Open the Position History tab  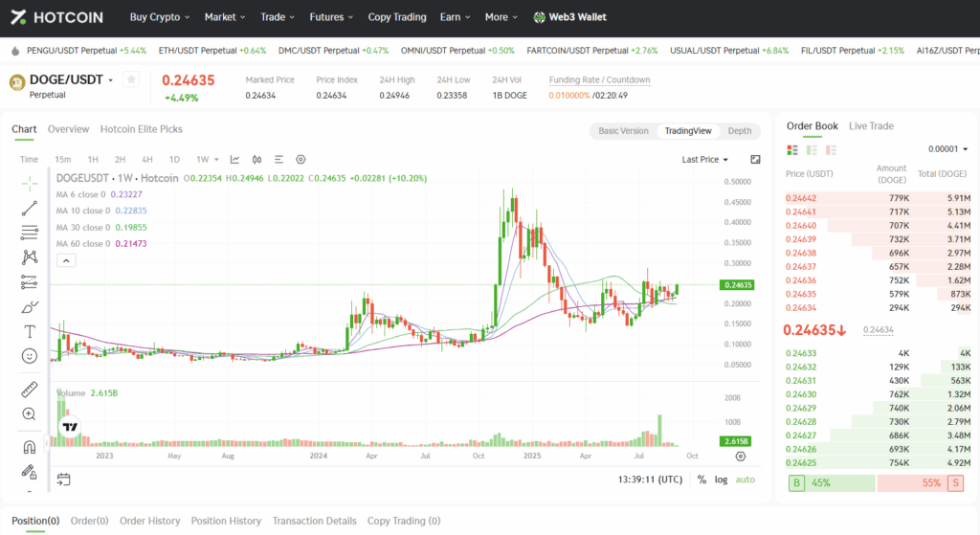[x=226, y=522]
